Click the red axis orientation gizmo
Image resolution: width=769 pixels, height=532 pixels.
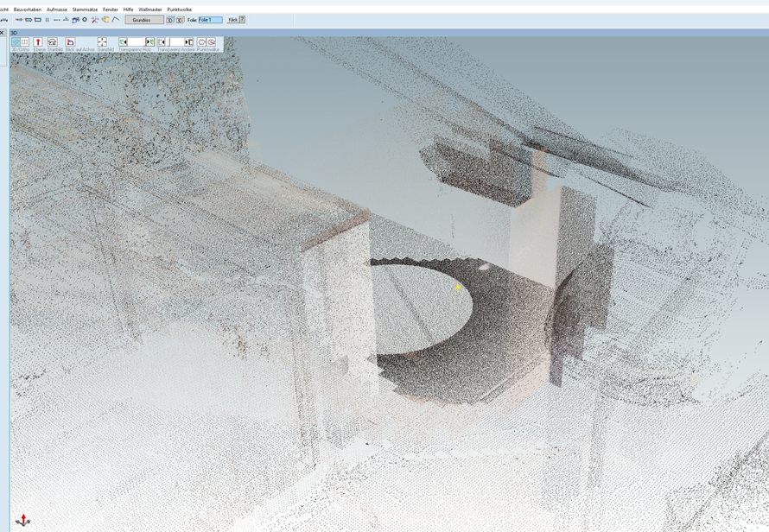23,520
